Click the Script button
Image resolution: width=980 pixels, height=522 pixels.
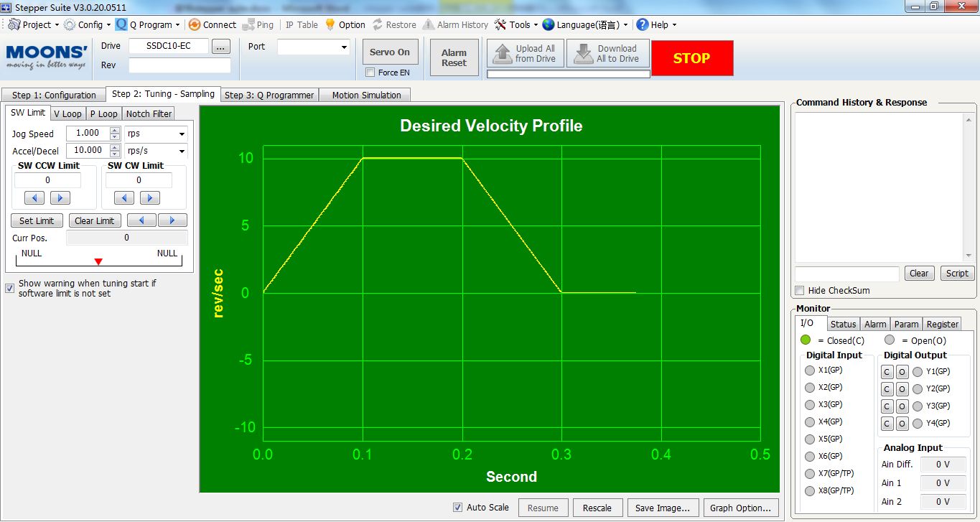[957, 273]
